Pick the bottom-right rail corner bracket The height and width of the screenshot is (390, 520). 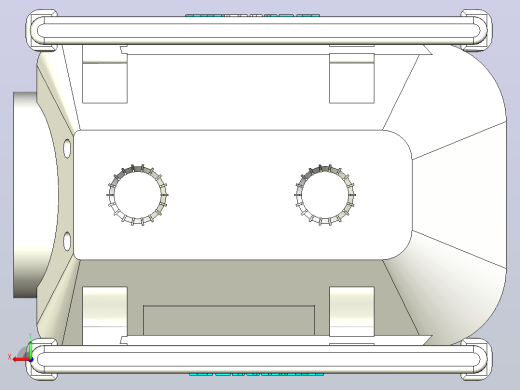(x=476, y=359)
